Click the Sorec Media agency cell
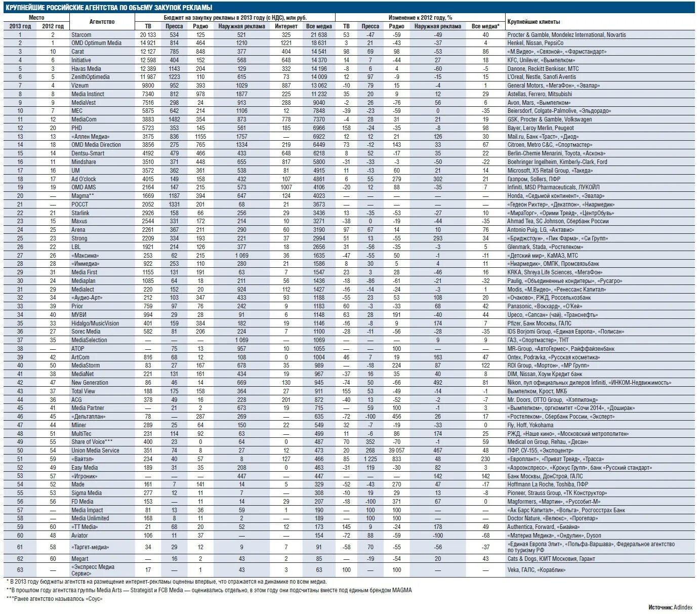700x614 pixels. [86, 332]
